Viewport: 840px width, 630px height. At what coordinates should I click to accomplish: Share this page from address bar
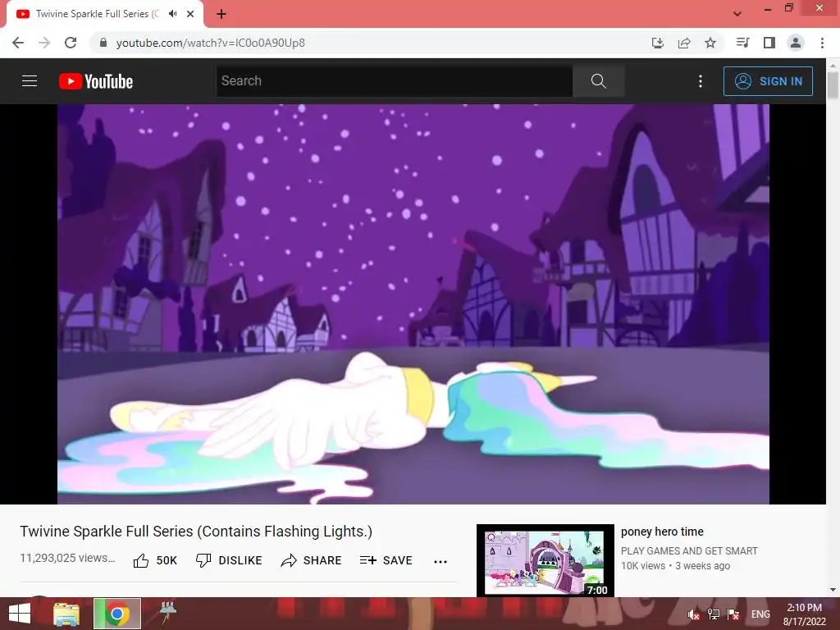click(x=684, y=43)
